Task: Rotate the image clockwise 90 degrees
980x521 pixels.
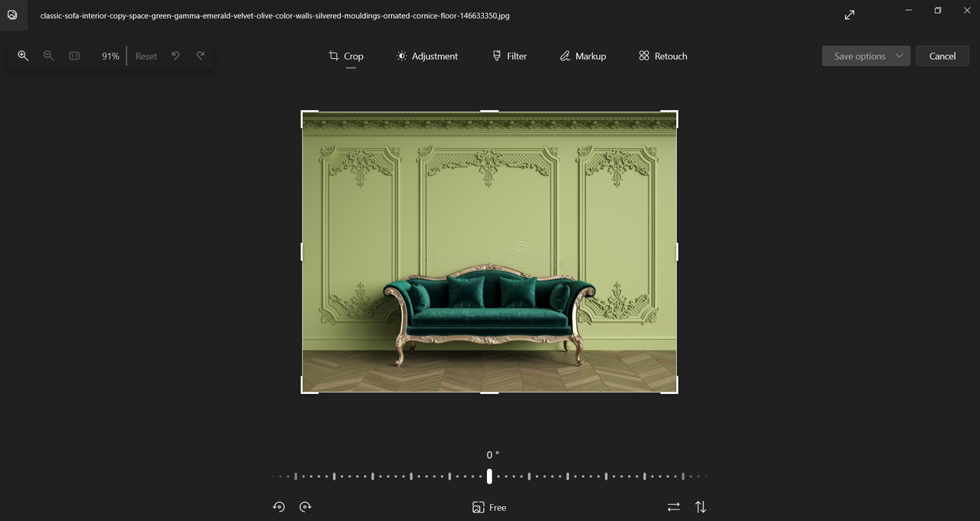Action: (x=305, y=506)
